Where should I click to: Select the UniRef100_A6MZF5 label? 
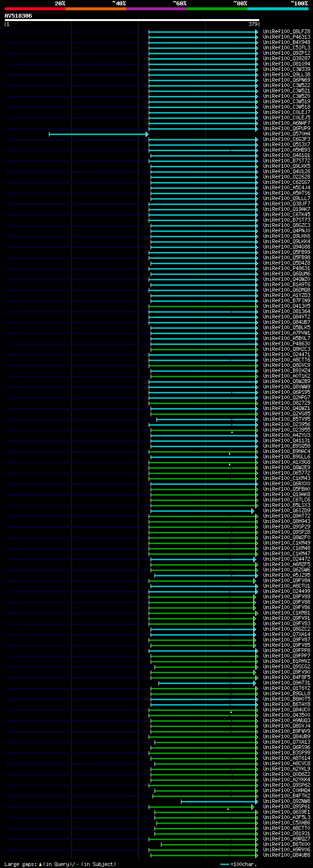click(287, 564)
